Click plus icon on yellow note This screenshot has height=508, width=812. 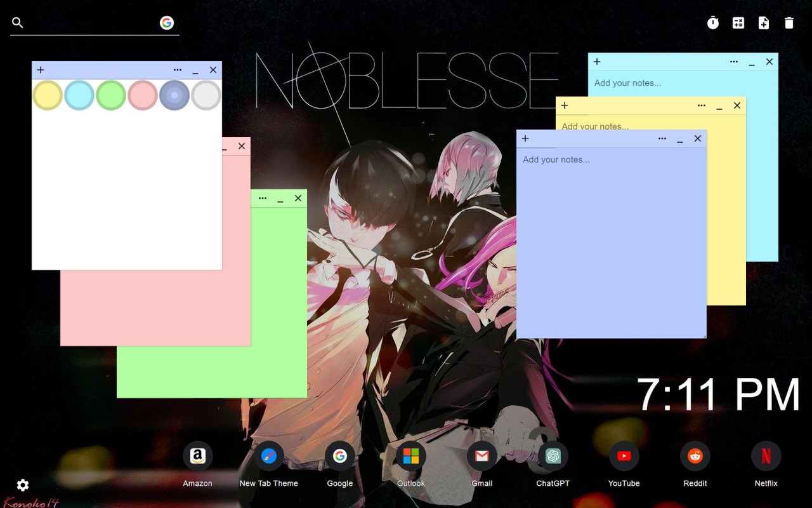pos(565,105)
